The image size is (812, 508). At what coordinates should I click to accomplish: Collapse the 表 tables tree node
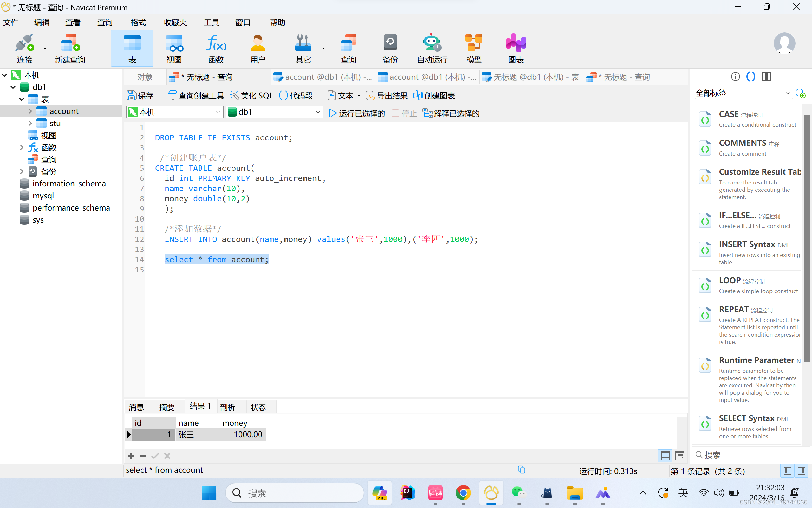(22, 99)
